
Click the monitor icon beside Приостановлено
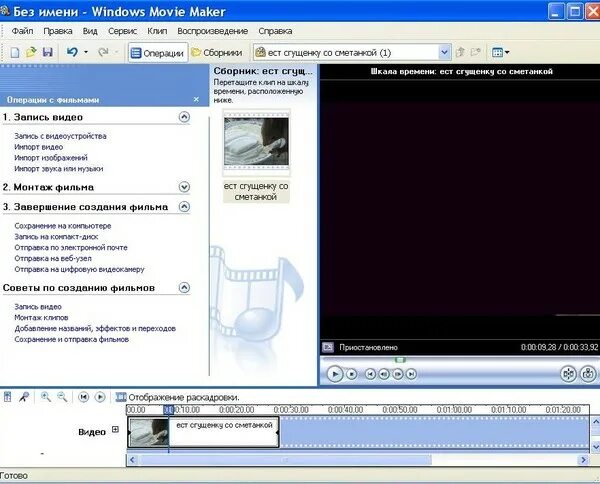click(328, 347)
